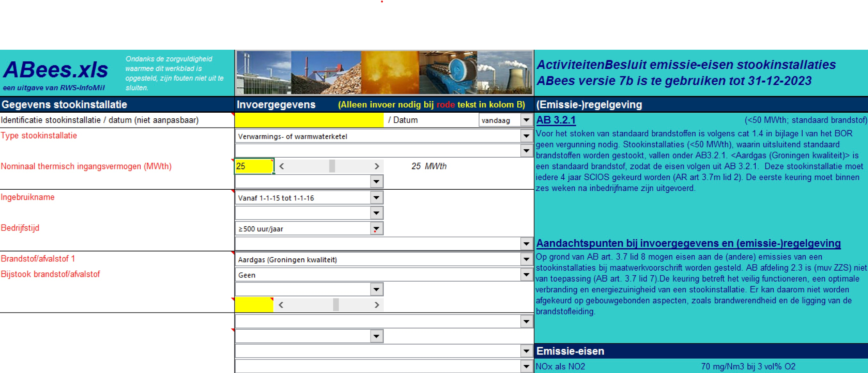Click the cooling tower photo in banner

click(x=505, y=73)
